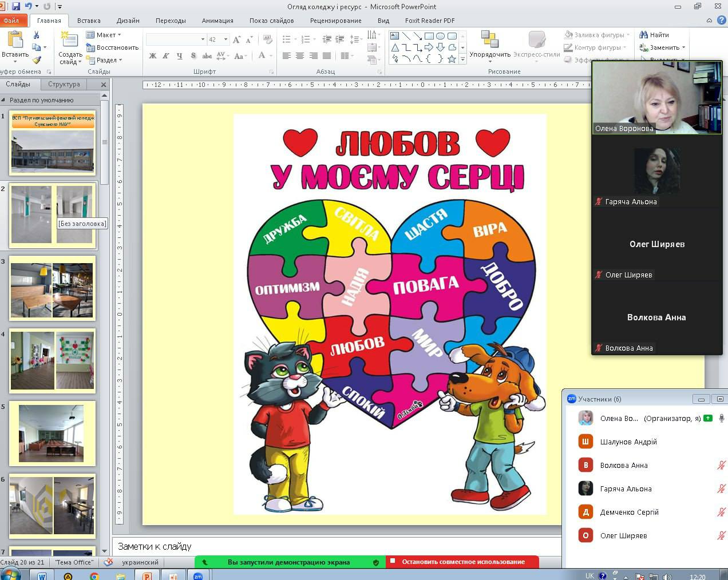728x580 pixels.
Task: Click the Восстановить reset slide button
Action: [112, 47]
